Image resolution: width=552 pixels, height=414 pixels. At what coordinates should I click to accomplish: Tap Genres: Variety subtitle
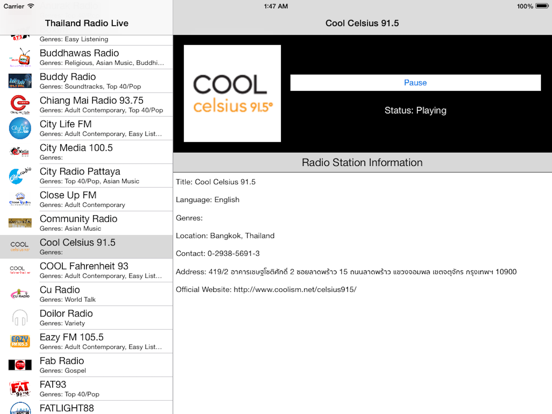click(62, 323)
